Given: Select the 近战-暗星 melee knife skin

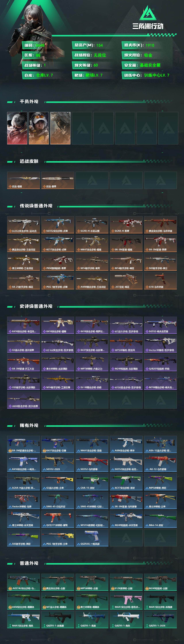Looking at the screenshot, I should (24, 180).
